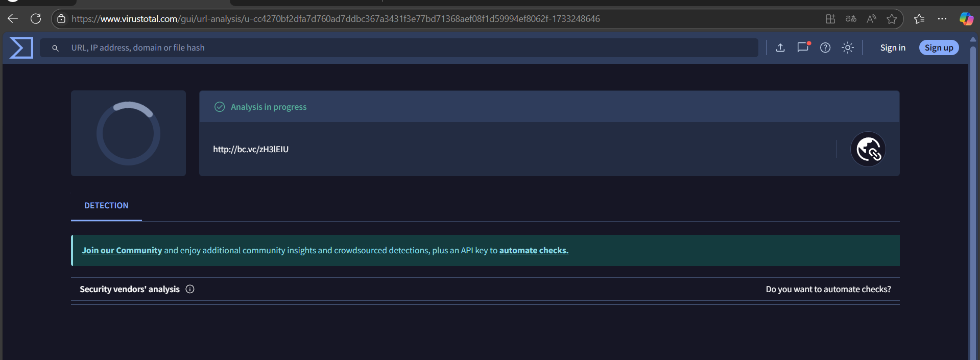Select the analyzed URL http://bc.vc/zH3lEIU
This screenshot has height=360, width=980.
pyautogui.click(x=251, y=149)
